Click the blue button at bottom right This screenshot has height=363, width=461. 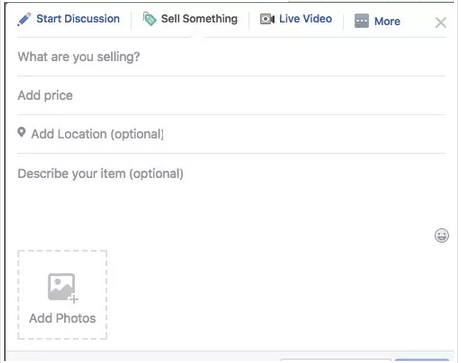point(422,360)
